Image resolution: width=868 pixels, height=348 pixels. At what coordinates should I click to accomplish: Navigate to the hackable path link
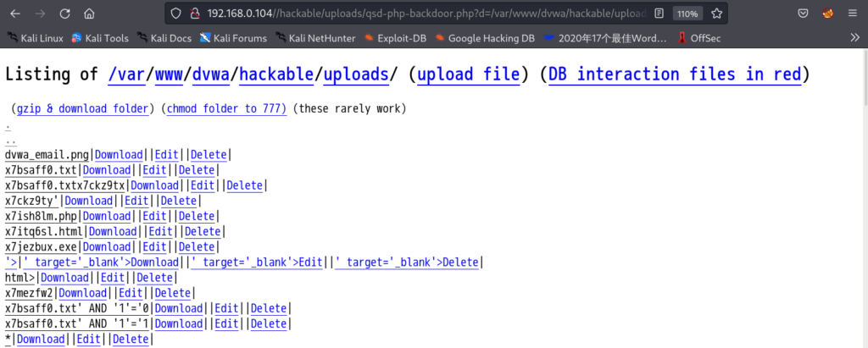pyautogui.click(x=276, y=75)
